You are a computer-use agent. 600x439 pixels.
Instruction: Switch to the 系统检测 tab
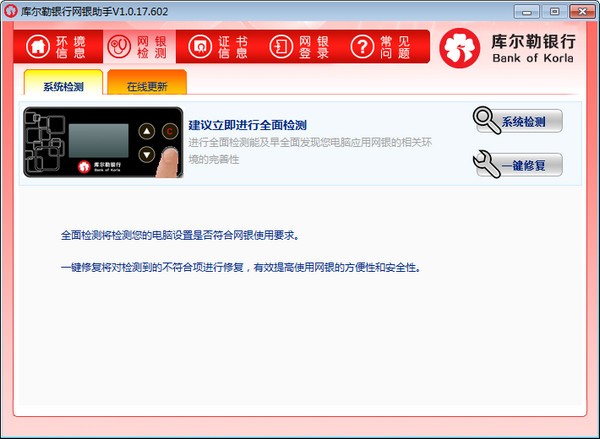point(63,82)
